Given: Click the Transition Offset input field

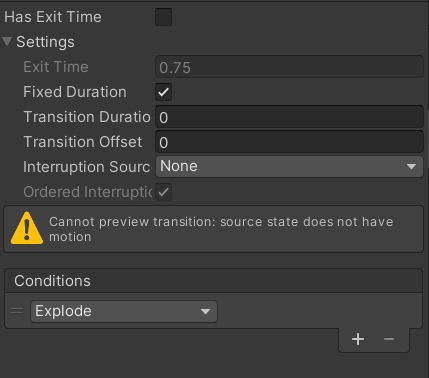Looking at the screenshot, I should coord(289,142).
